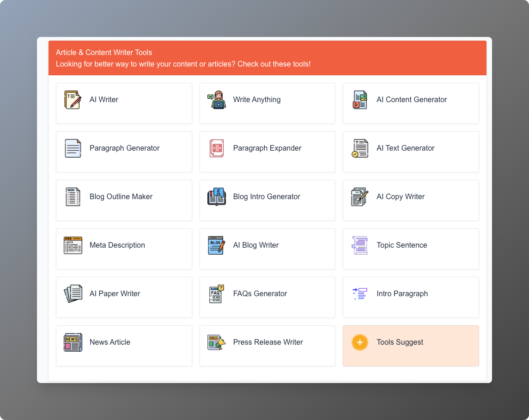Click the Write Anything person icon

(x=216, y=99)
